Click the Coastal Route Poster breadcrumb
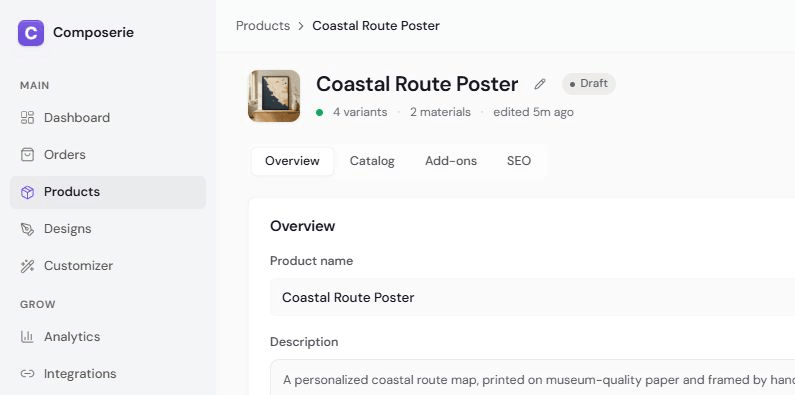This screenshot has width=795, height=395. tap(376, 26)
